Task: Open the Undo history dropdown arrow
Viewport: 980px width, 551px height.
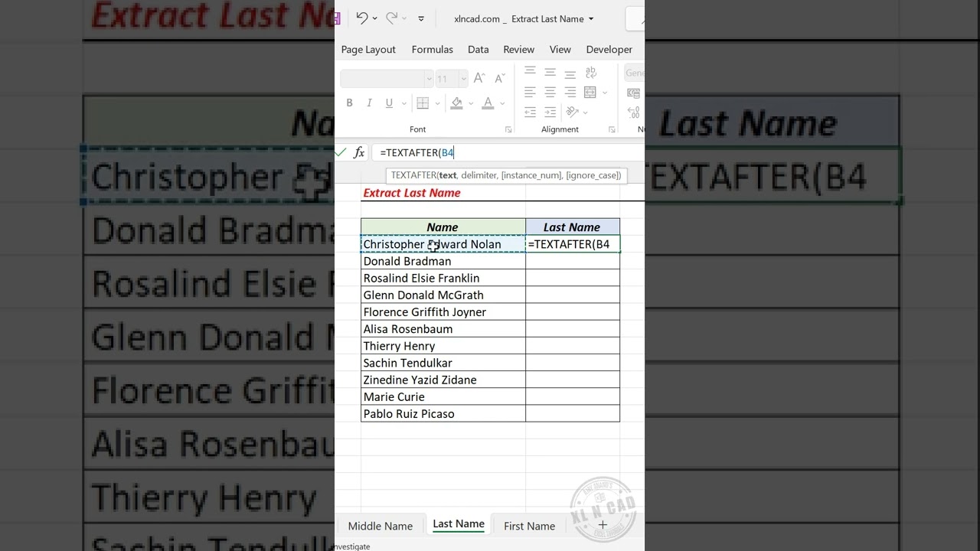Action: pyautogui.click(x=375, y=19)
